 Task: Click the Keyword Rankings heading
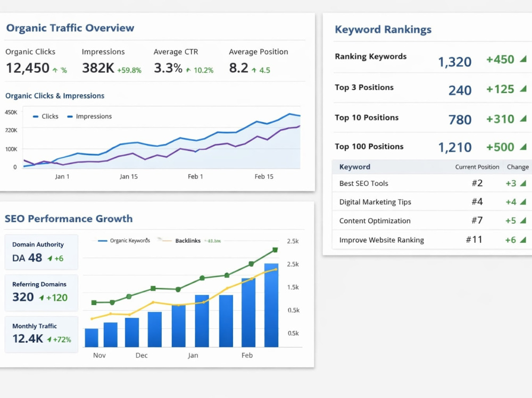pos(383,30)
